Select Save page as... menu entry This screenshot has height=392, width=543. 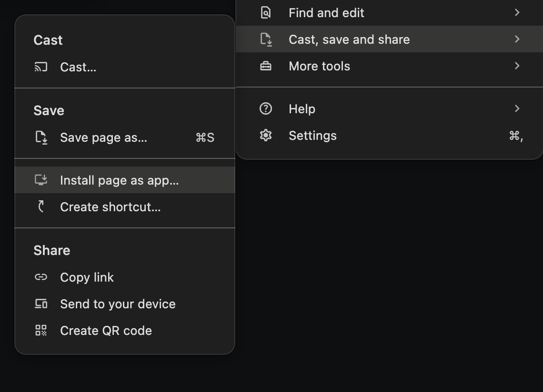click(x=125, y=137)
